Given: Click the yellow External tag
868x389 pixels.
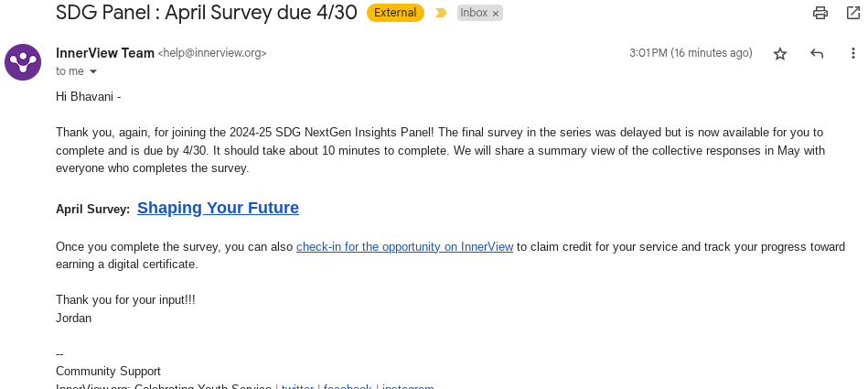Looking at the screenshot, I should pos(395,13).
